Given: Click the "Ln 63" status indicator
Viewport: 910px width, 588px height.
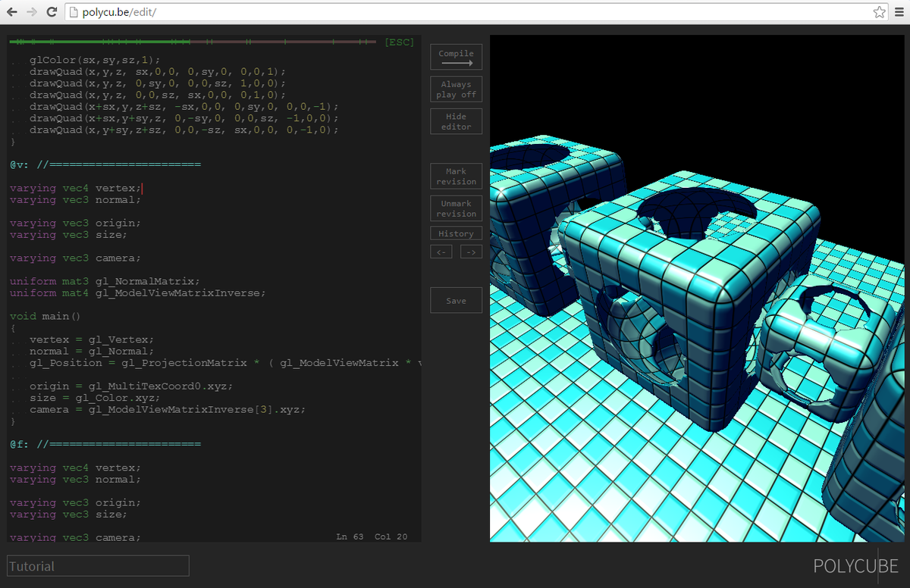Looking at the screenshot, I should pyautogui.click(x=350, y=536).
